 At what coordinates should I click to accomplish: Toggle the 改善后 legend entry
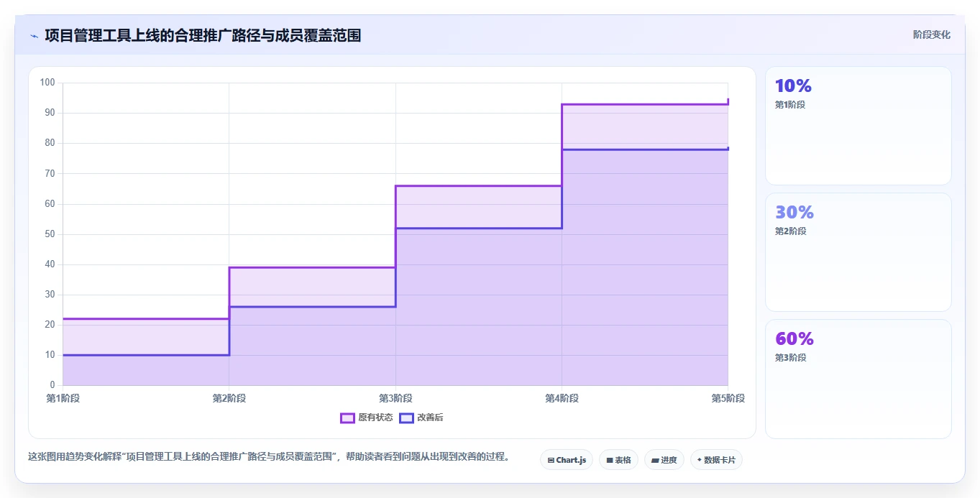(422, 418)
